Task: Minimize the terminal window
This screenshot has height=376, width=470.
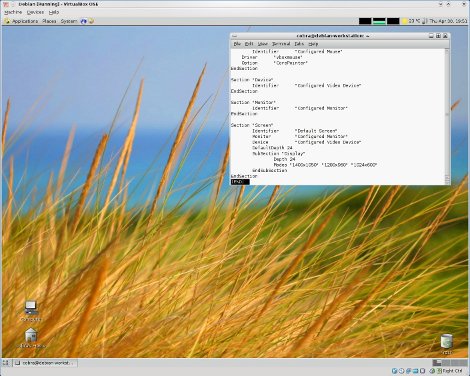Action: point(431,36)
